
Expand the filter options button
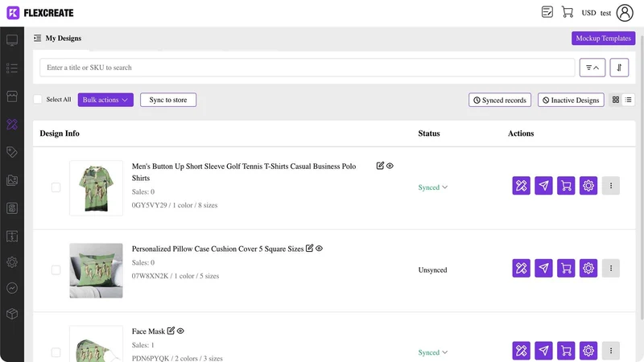tap(592, 68)
